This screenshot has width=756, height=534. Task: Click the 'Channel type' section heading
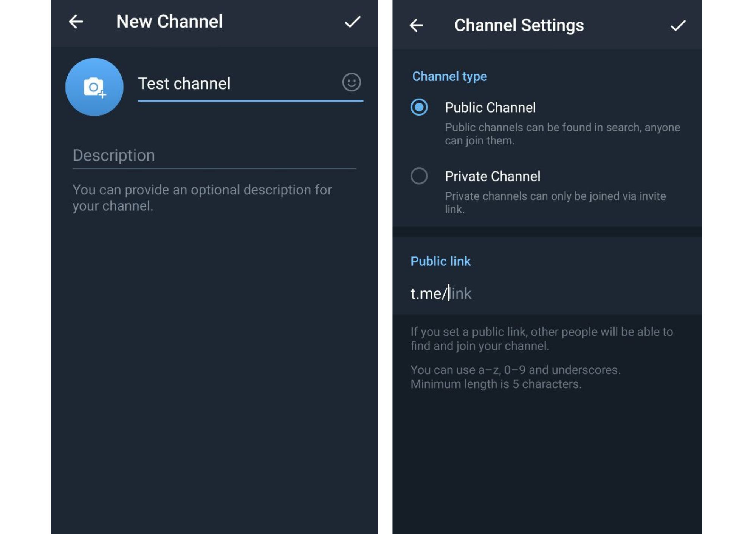click(x=449, y=76)
